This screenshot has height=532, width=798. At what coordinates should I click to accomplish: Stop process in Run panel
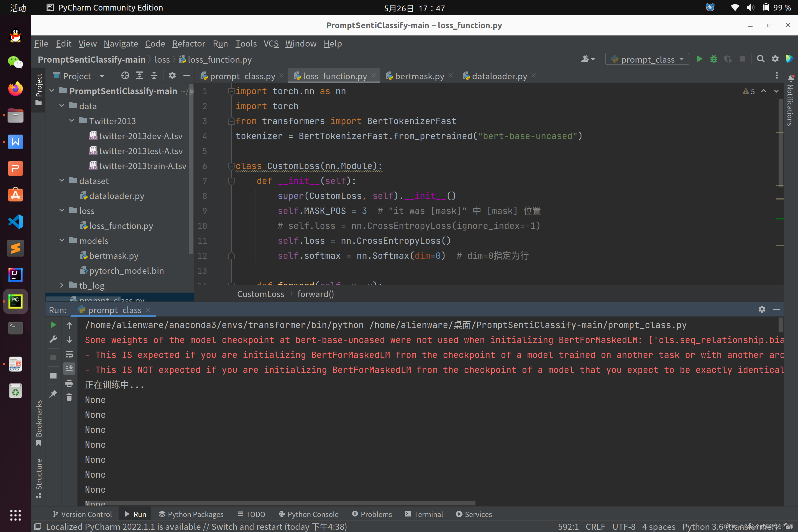tap(53, 357)
